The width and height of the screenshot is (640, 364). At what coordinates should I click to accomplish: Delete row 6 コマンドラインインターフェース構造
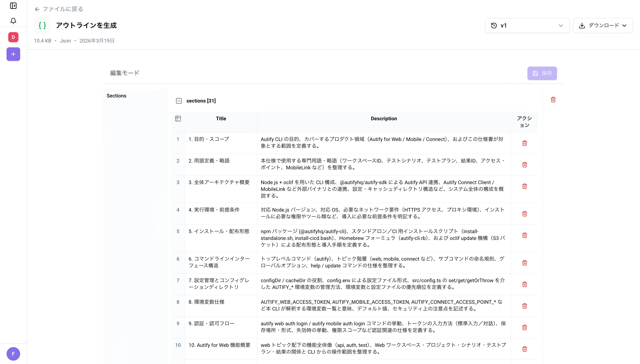[x=525, y=263]
